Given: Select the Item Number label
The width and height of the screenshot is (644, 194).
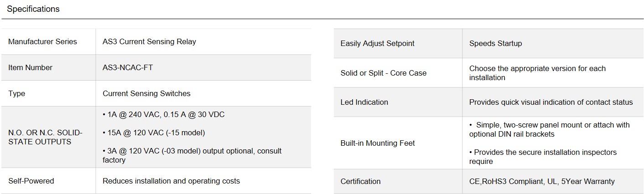Looking at the screenshot, I should pos(30,67).
